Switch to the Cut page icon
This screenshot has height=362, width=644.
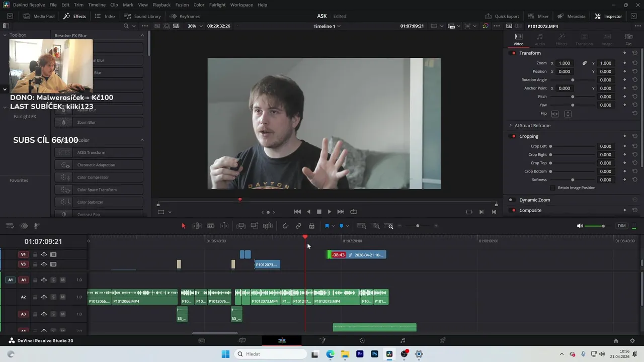pos(242,340)
